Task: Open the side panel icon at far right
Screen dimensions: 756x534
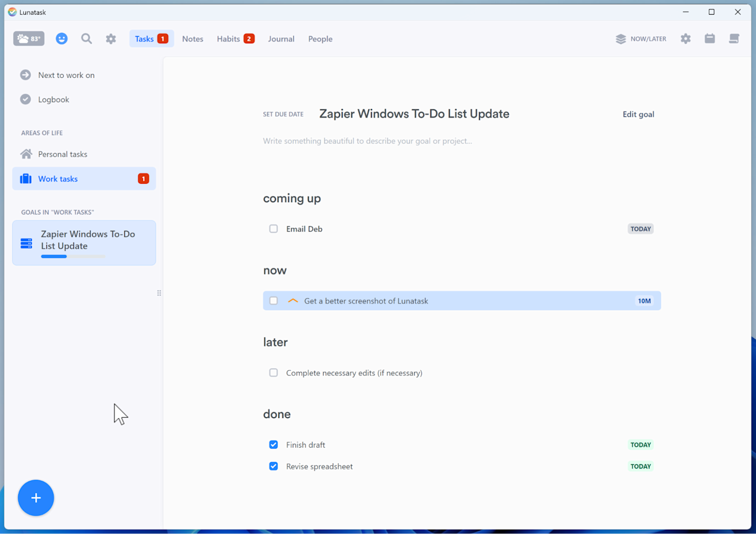Action: 734,38
